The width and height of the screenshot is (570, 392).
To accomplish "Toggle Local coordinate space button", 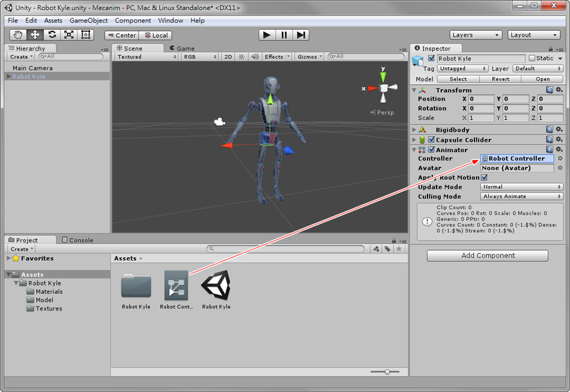I will tap(156, 35).
